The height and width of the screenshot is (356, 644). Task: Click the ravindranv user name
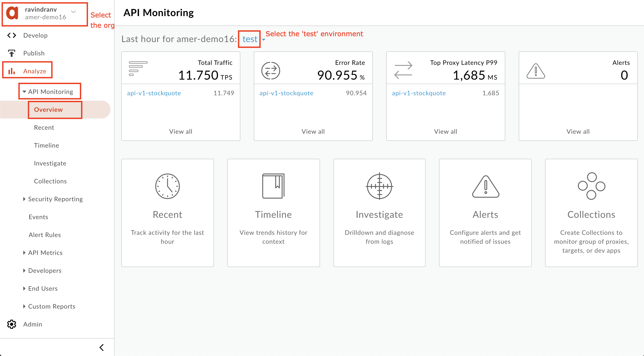[41, 9]
